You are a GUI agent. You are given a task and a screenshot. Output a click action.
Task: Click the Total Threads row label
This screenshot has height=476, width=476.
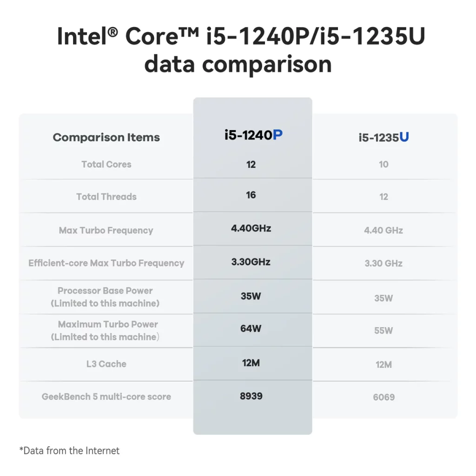[106, 197]
